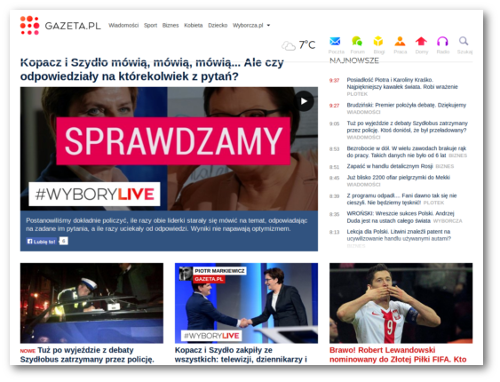Open article Brawo! Robert Lewandowski nominowany

click(398, 355)
